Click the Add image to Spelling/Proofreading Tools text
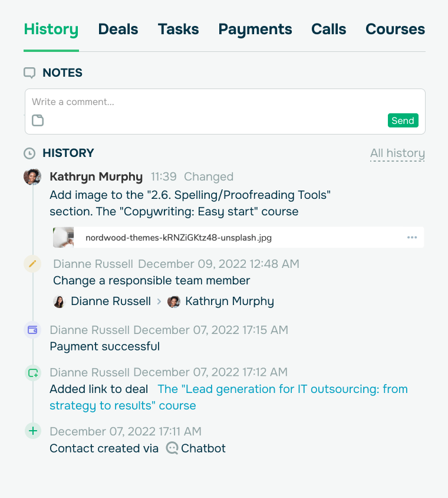The image size is (448, 498). tap(190, 203)
